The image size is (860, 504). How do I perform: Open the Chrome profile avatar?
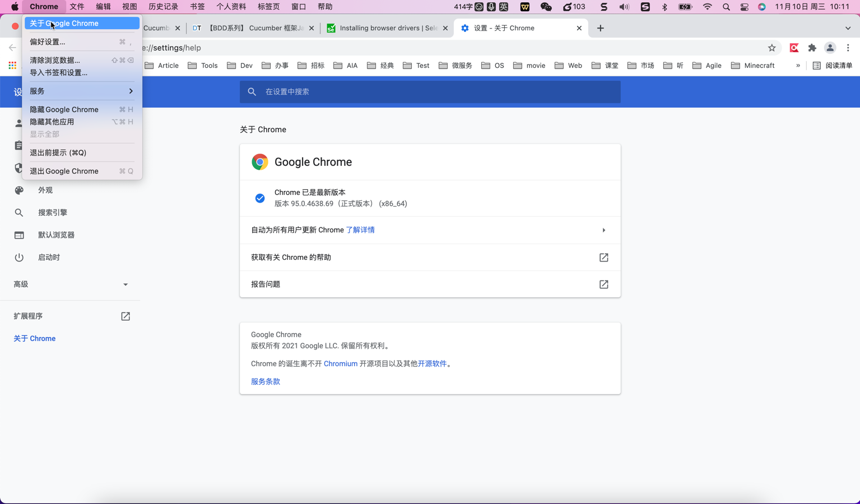click(830, 48)
